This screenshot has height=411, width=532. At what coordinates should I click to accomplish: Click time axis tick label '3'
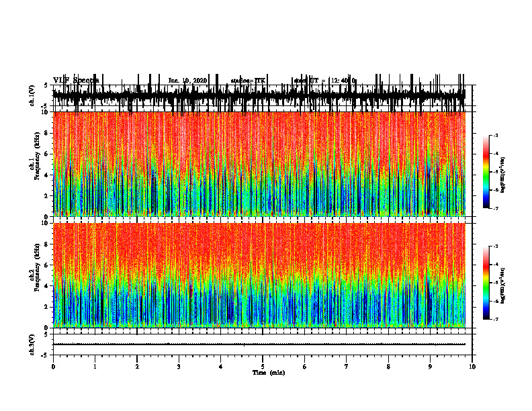tap(179, 367)
